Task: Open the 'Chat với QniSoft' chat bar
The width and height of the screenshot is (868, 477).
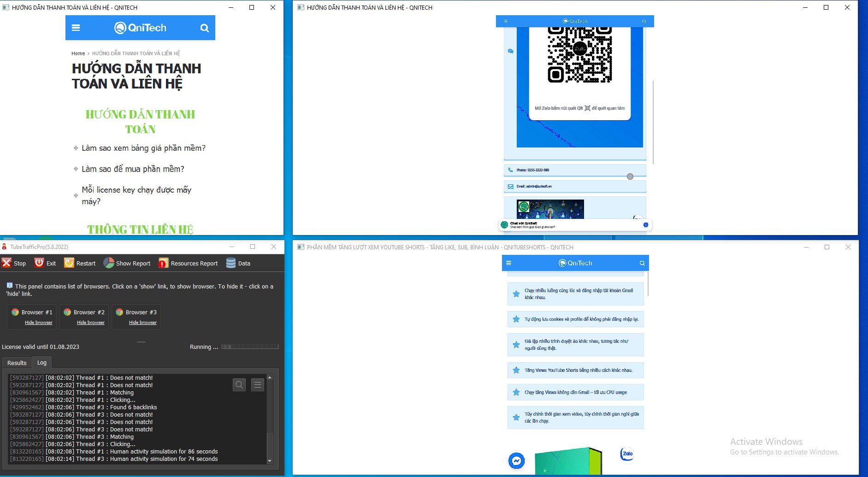Action: click(x=575, y=225)
